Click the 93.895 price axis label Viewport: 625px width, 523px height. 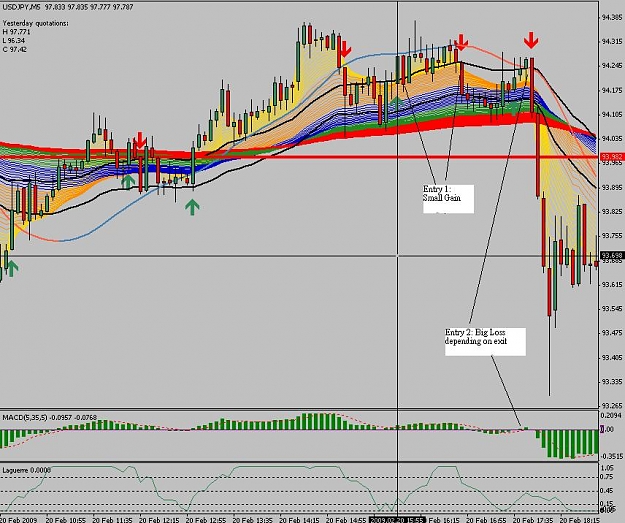612,187
